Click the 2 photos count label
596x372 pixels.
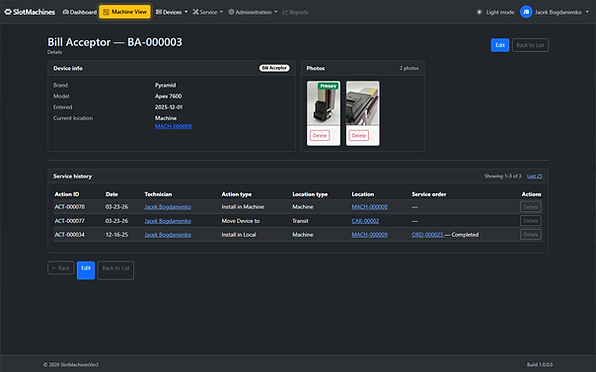coord(409,68)
